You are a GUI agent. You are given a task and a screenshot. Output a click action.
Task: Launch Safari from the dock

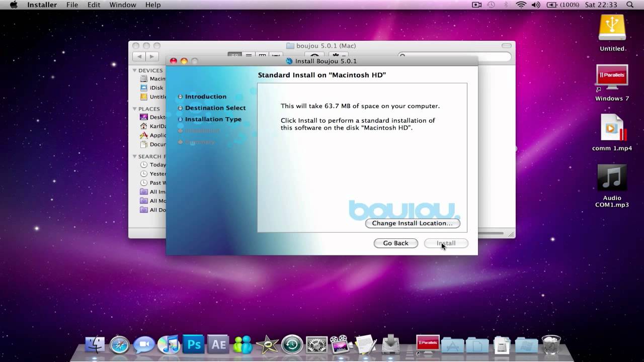(x=120, y=344)
